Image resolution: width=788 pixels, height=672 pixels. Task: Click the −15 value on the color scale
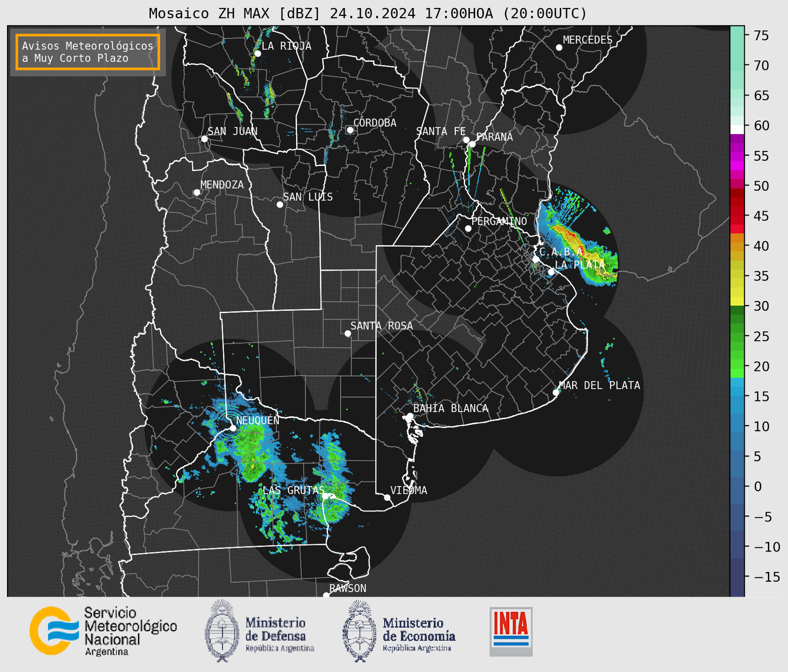point(766,577)
